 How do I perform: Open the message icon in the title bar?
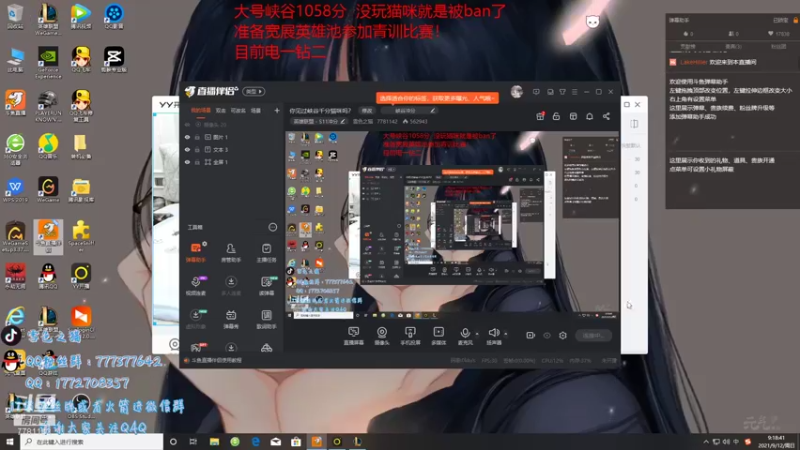coord(536,92)
